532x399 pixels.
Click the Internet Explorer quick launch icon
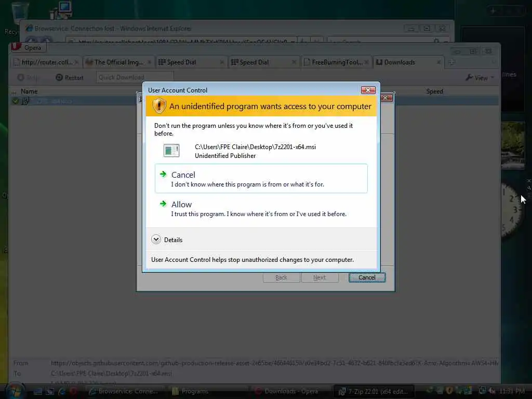coord(62,391)
